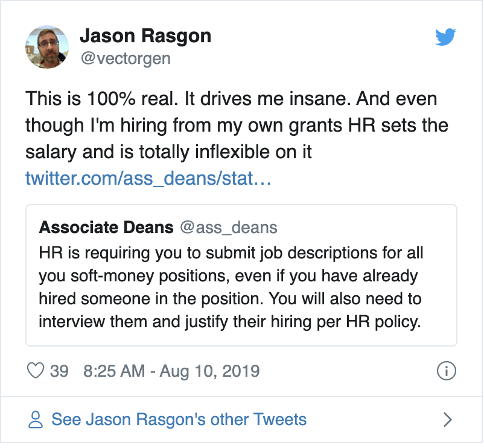The height and width of the screenshot is (448, 484).
Task: Click the time portion 8:25 AM
Action: [114, 371]
